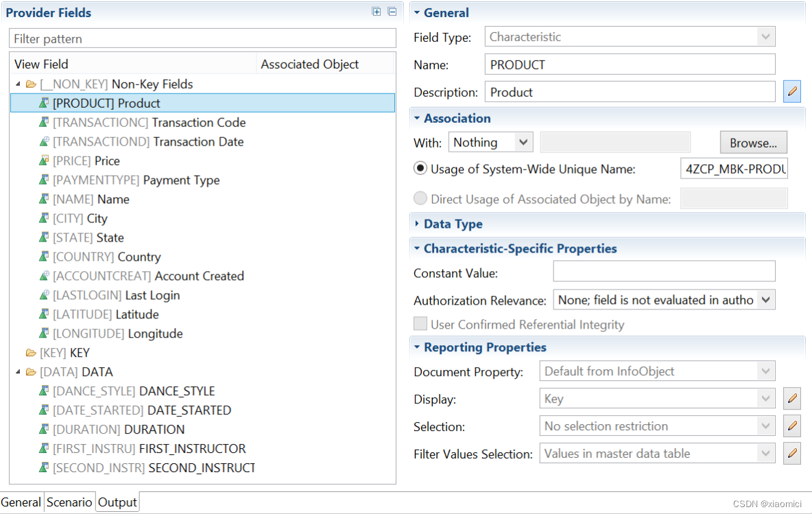Switch to the General tab at bottom

point(21,502)
